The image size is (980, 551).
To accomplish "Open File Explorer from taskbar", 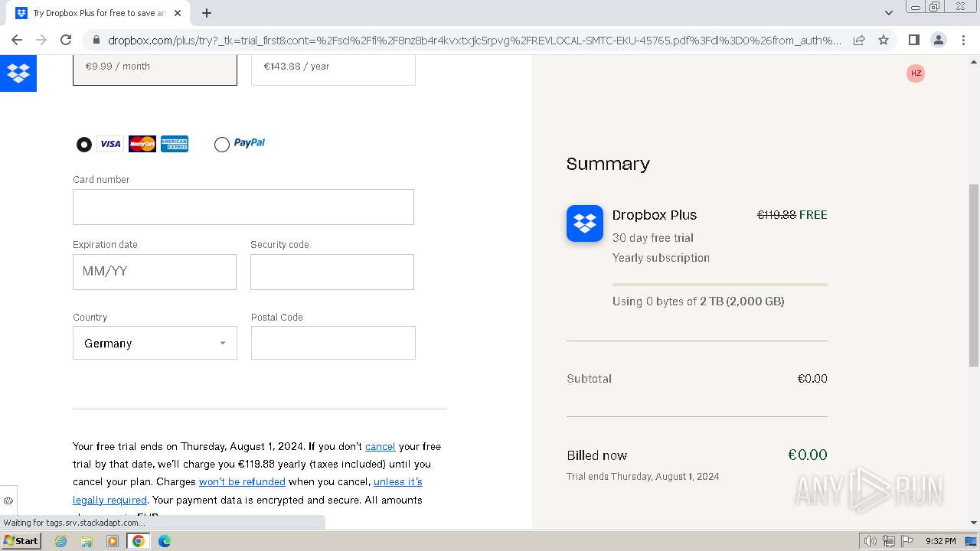I will (87, 541).
